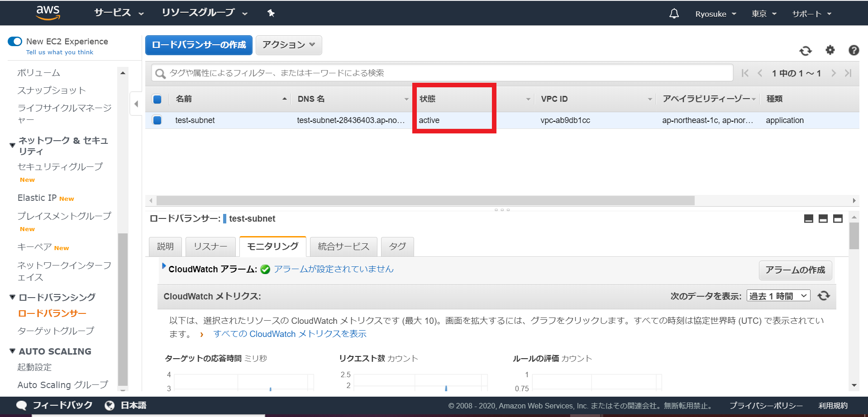The image size is (868, 417).
Task: Go to previous page of results
Action: (x=760, y=73)
